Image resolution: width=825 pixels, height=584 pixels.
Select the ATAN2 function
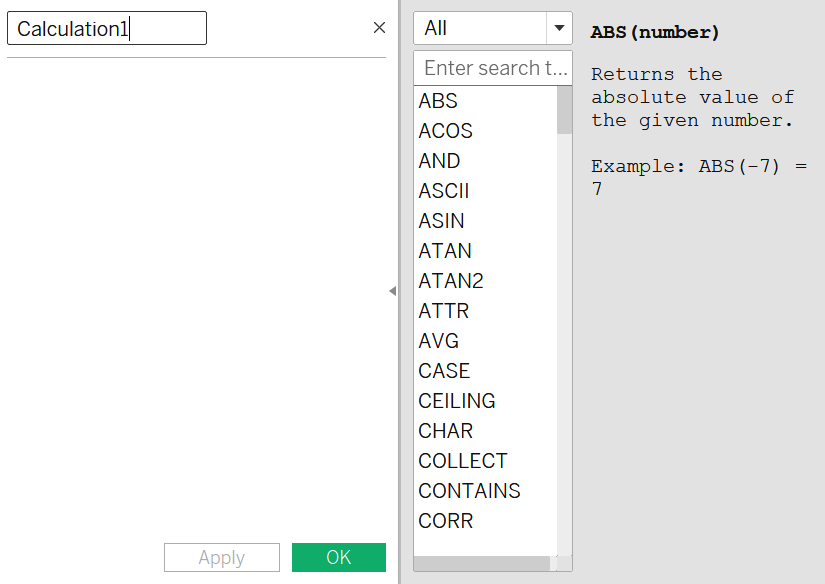point(450,281)
